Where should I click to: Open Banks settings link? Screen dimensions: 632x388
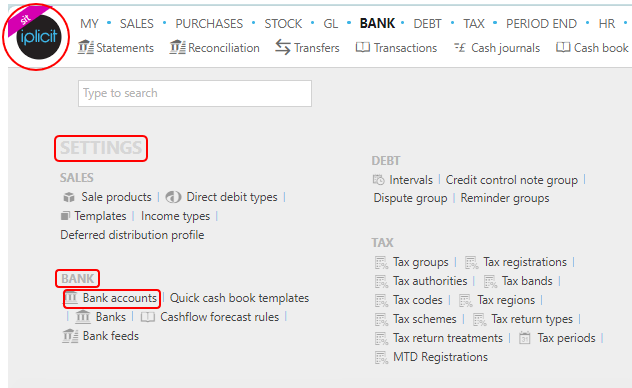click(x=110, y=317)
